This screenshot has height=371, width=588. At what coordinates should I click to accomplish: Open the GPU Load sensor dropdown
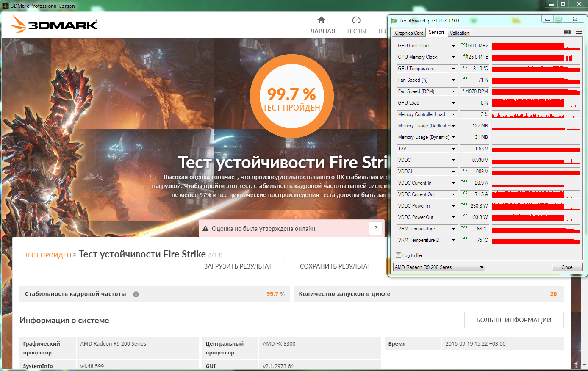[x=453, y=103]
